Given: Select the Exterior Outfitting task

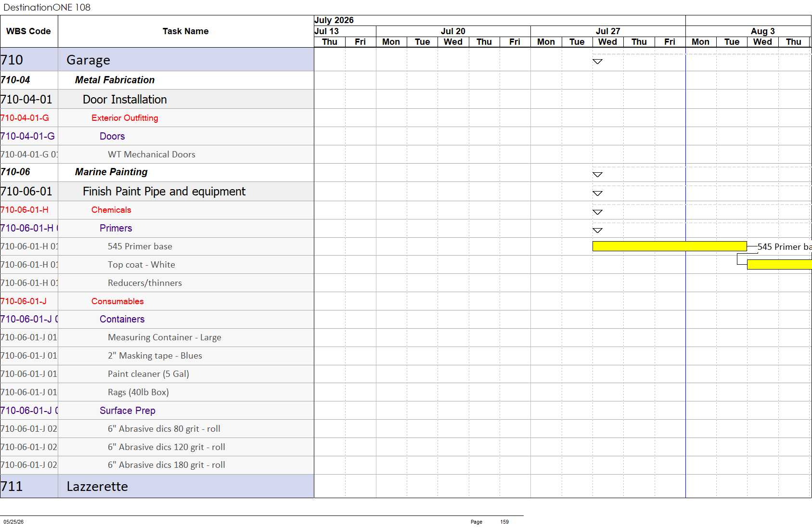Looking at the screenshot, I should (125, 118).
